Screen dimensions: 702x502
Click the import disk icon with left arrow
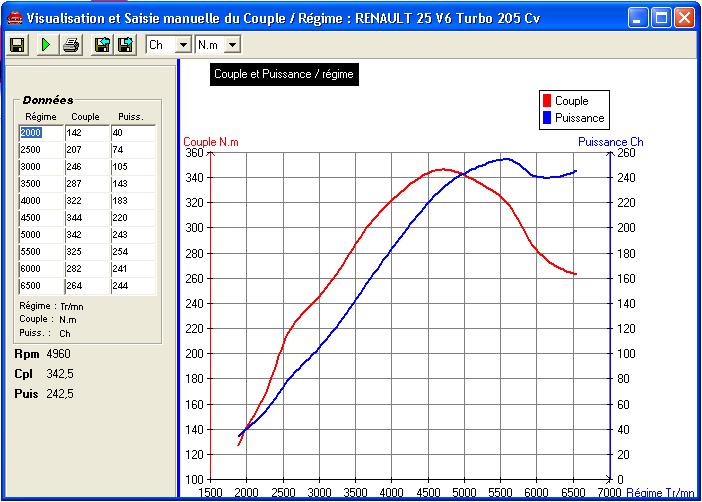(102, 45)
